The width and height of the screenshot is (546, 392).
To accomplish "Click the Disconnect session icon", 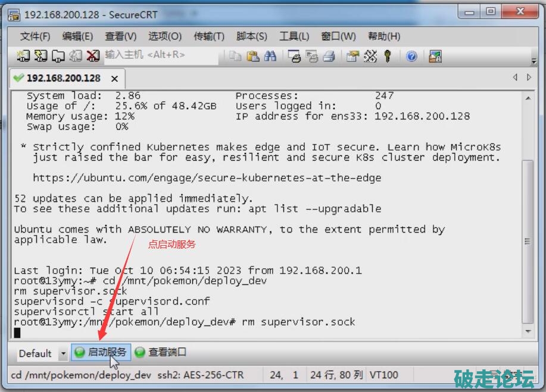I will [93, 56].
